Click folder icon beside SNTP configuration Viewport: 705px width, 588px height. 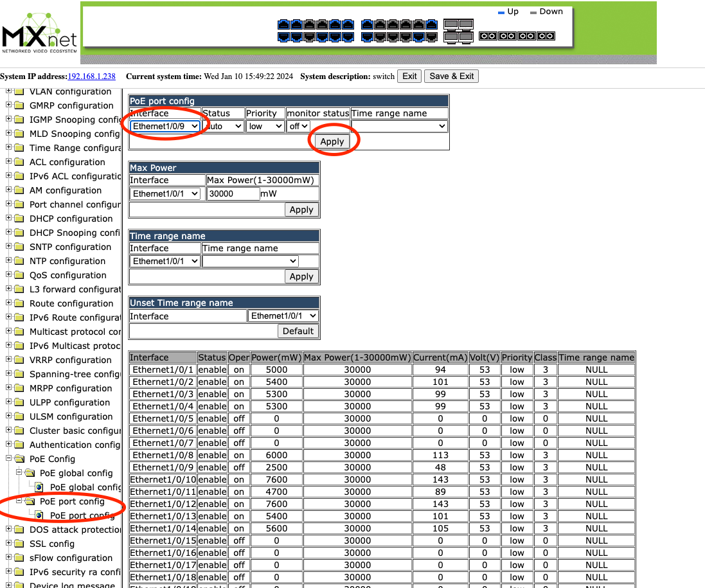(19, 247)
